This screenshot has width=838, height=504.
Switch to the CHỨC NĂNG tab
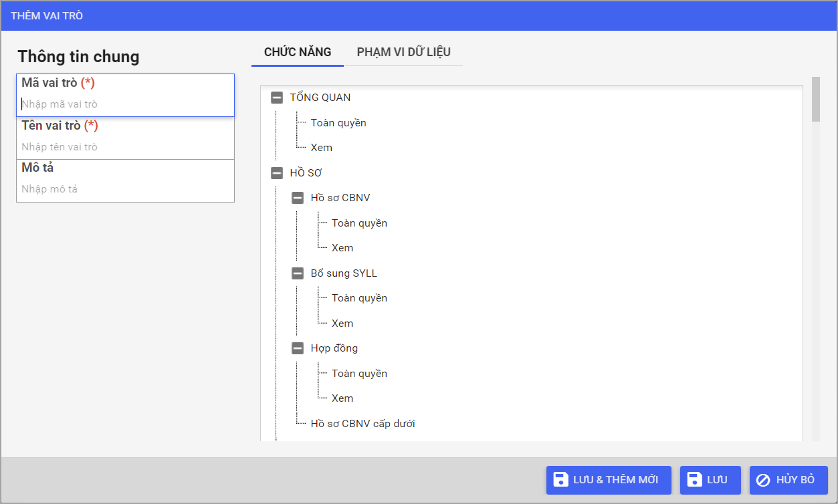click(298, 52)
